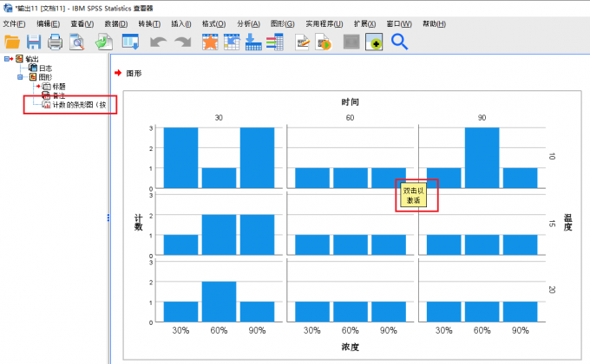
Task: Open the 数据(D) menu
Action: tap(116, 24)
